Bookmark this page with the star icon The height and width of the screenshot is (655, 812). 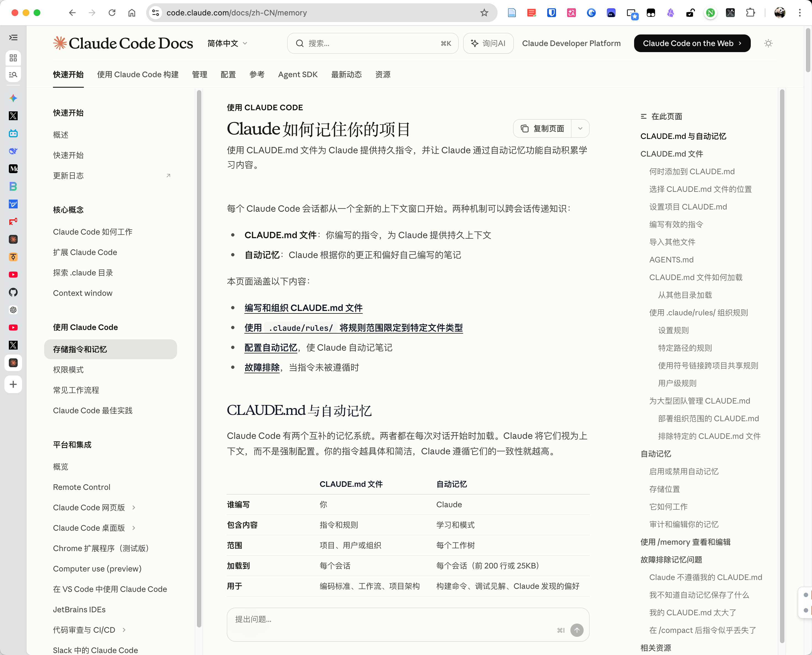484,13
